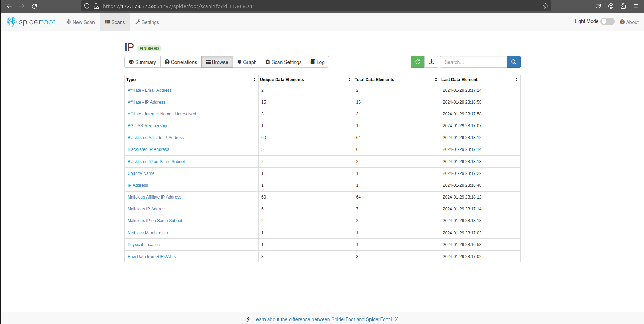
Task: Download scan data with the download icon
Action: coord(431,62)
